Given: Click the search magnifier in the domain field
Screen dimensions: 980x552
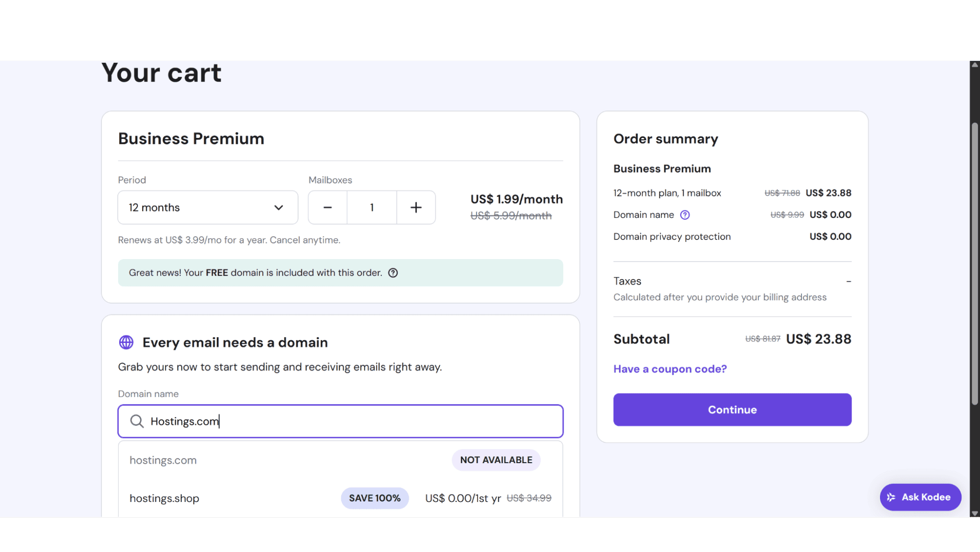Looking at the screenshot, I should tap(136, 421).
